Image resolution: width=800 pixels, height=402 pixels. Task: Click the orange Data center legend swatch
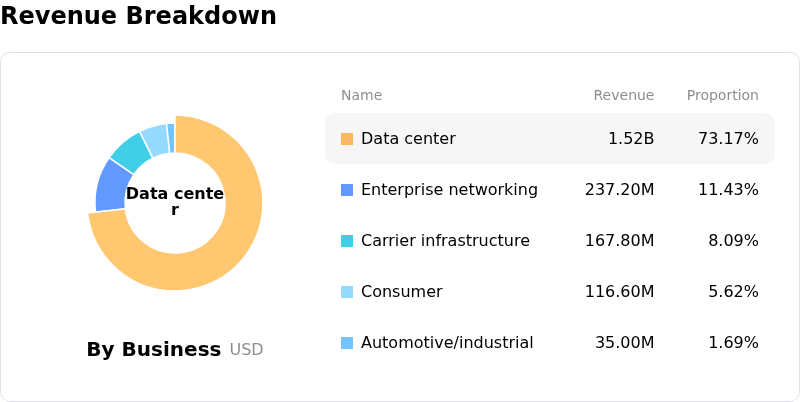347,139
